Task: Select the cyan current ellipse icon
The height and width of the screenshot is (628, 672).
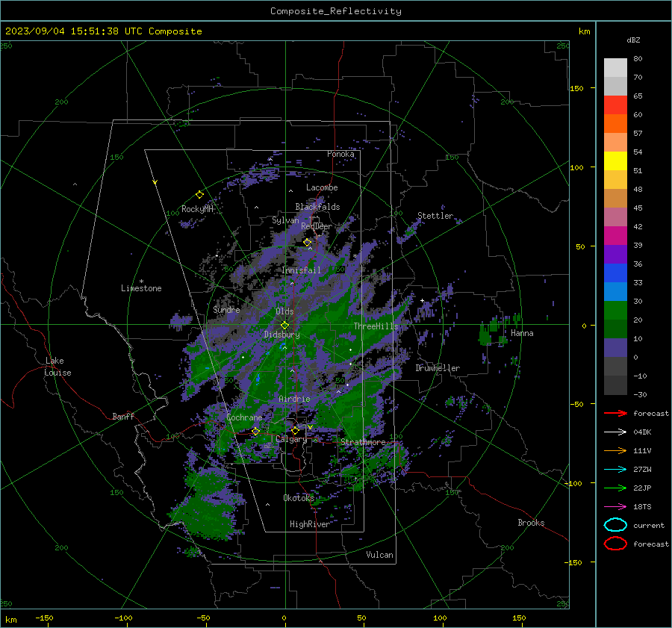Action: [615, 525]
